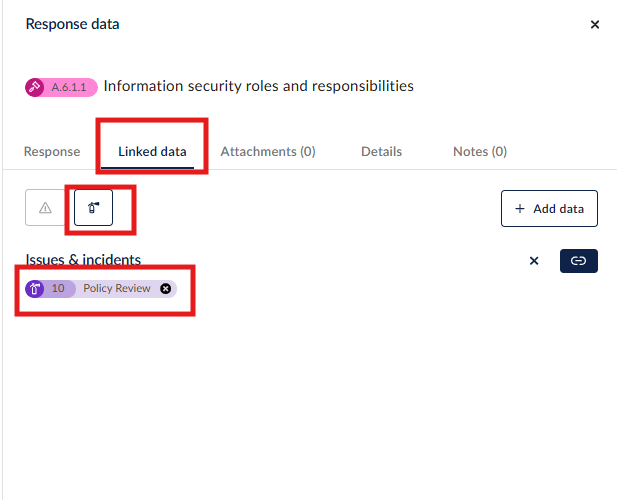Open the Policy Review linked issue
The height and width of the screenshot is (500, 617).
click(x=117, y=288)
